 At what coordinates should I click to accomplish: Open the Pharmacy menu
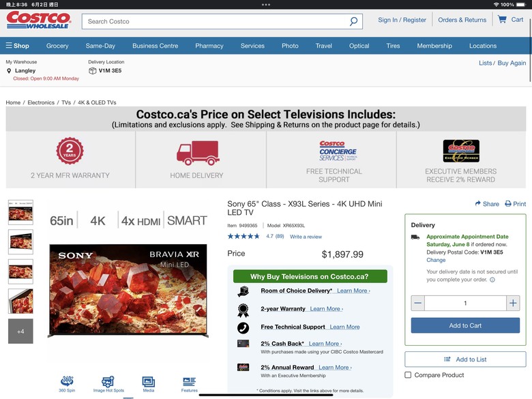(x=209, y=46)
